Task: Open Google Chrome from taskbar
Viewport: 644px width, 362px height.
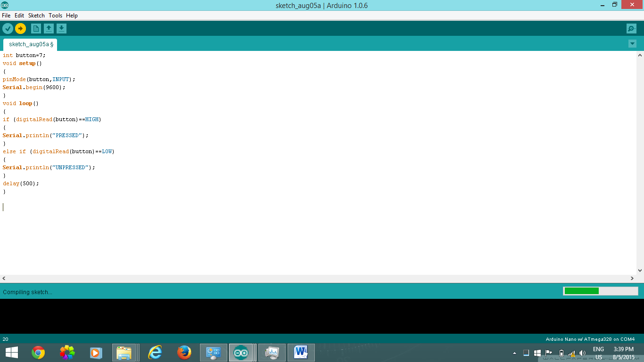Action: coord(38,353)
